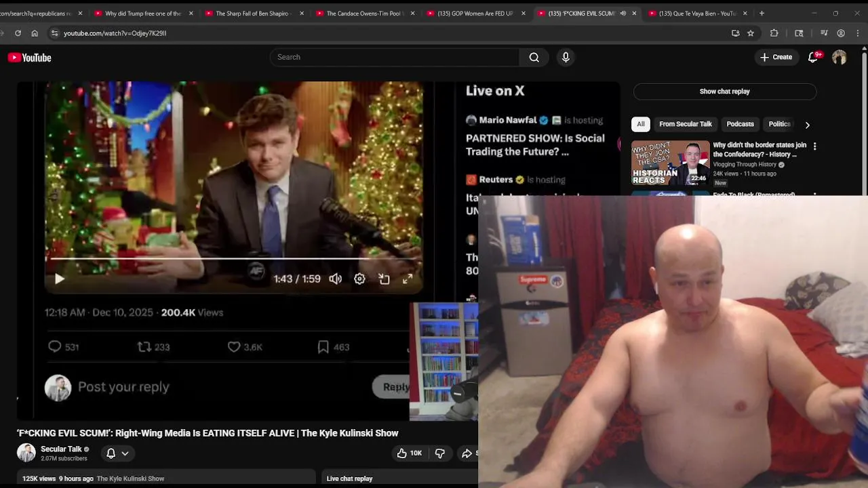
Task: Bookmark this page with the star
Action: 751,33
